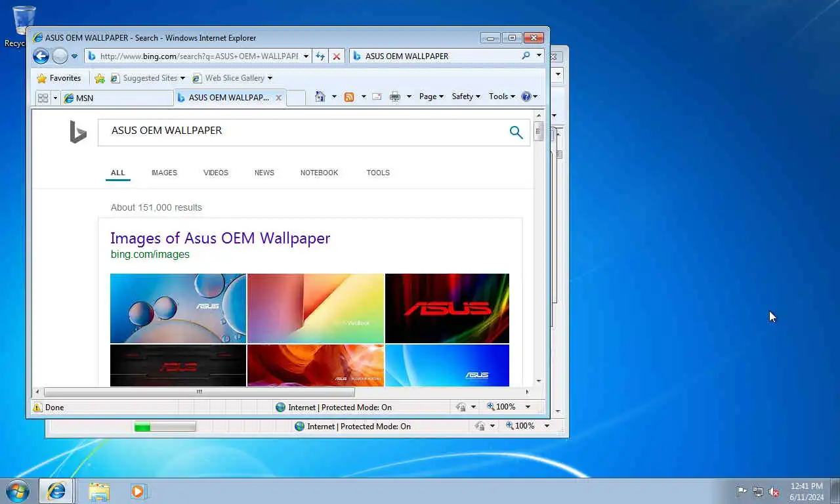Open the Safety menu
The width and height of the screenshot is (840, 504).
pyautogui.click(x=466, y=96)
